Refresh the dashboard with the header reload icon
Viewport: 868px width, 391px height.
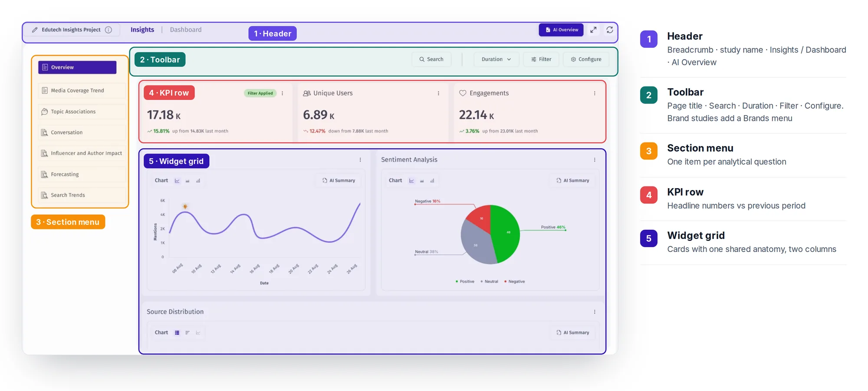coord(610,30)
